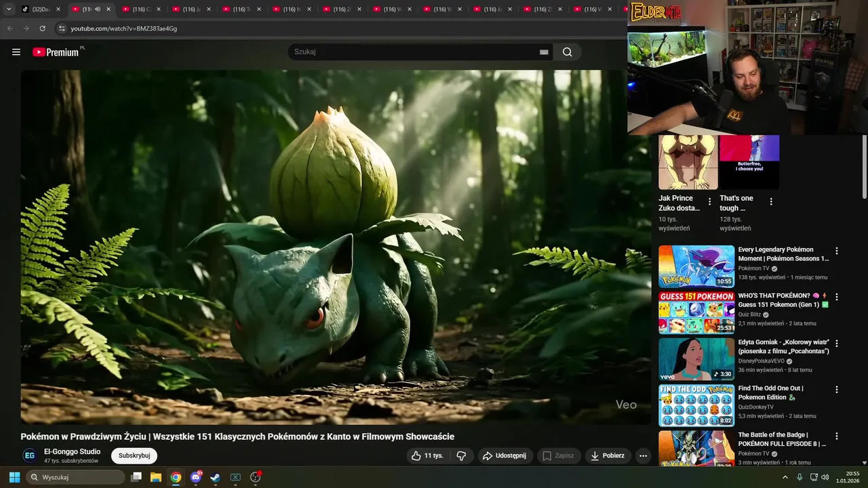Open WHO'S THAT POKÉMON title link
The height and width of the screenshot is (488, 868).
click(783, 300)
